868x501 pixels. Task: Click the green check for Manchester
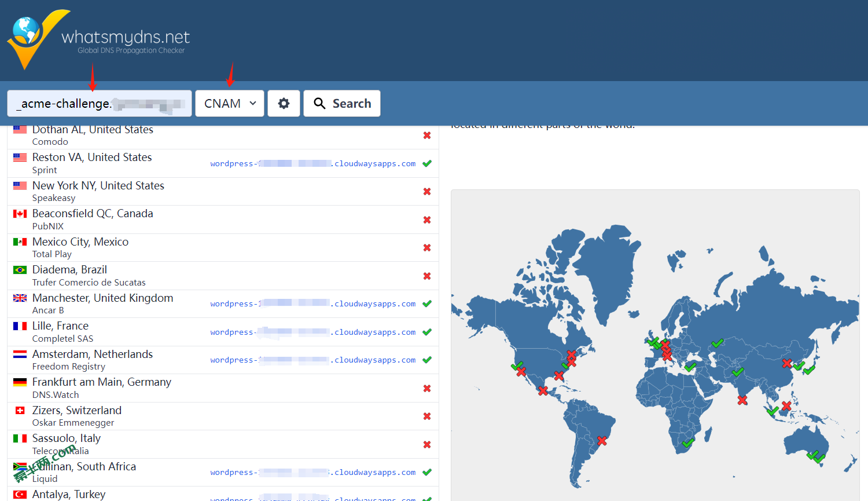(427, 303)
